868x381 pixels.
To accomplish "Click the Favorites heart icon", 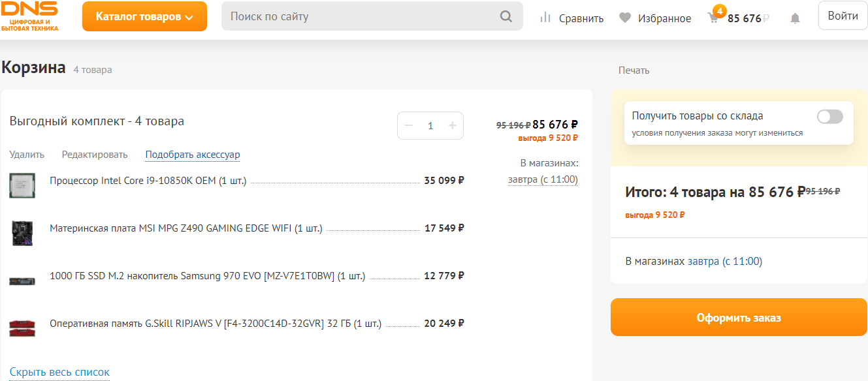I will [x=625, y=18].
